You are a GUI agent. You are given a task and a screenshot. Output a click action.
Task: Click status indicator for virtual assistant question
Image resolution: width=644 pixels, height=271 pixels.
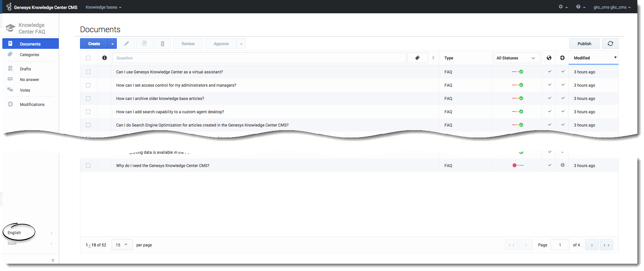click(518, 72)
